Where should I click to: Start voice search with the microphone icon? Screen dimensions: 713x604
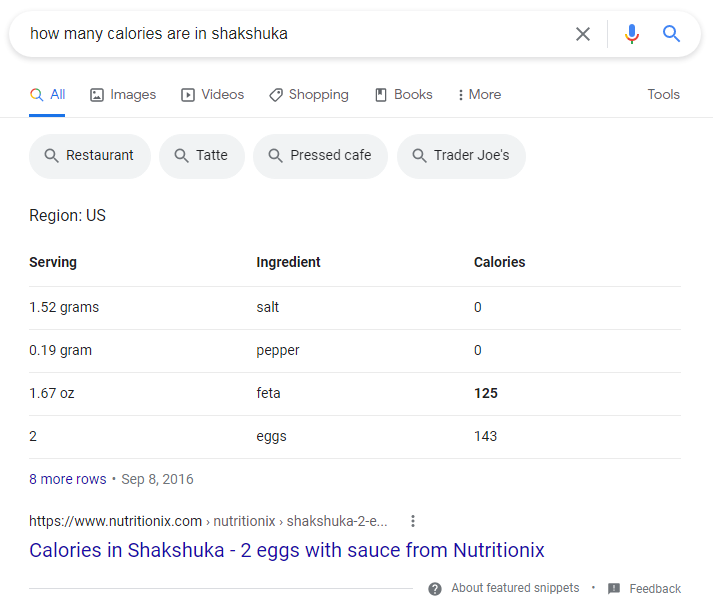pyautogui.click(x=631, y=34)
